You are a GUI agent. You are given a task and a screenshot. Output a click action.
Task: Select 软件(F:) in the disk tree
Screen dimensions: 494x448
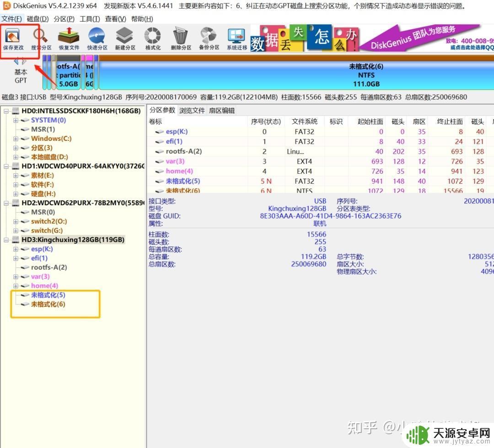click(42, 185)
